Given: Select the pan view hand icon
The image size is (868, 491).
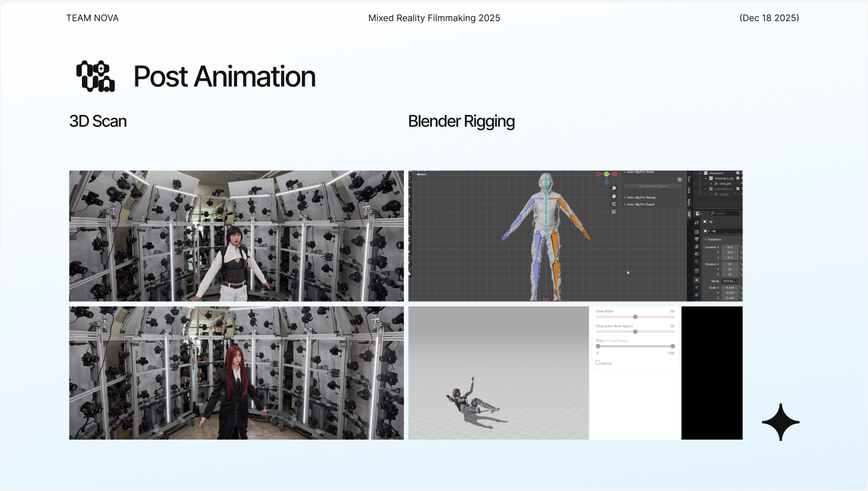Looking at the screenshot, I should point(614,196).
